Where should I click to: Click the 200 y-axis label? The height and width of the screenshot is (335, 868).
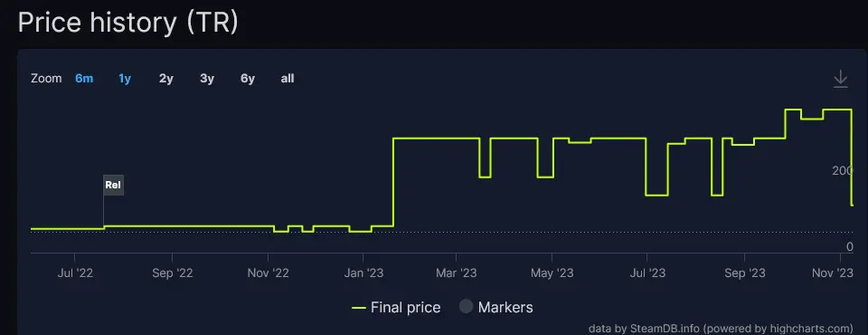point(842,170)
